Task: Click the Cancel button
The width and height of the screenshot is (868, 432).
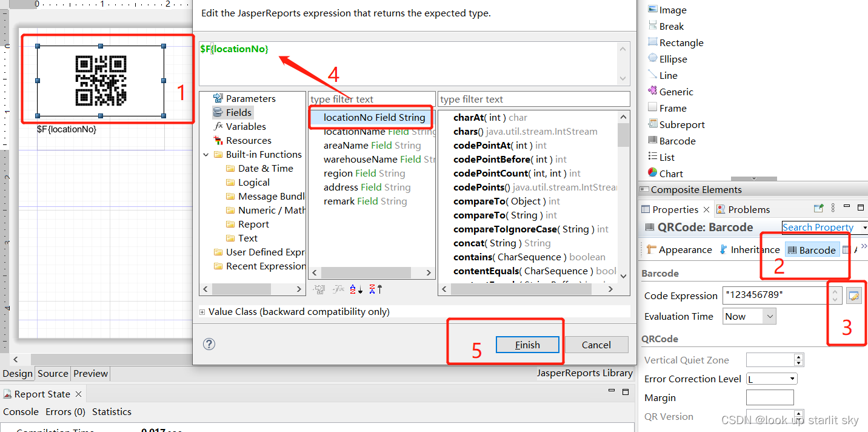Action: pos(596,344)
